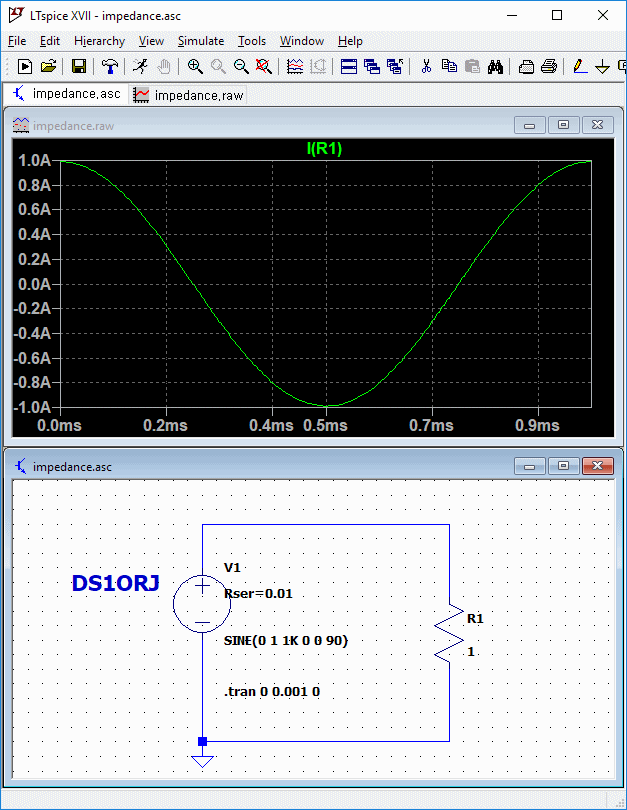
Task: Click the R1 component name label
Action: click(x=475, y=618)
